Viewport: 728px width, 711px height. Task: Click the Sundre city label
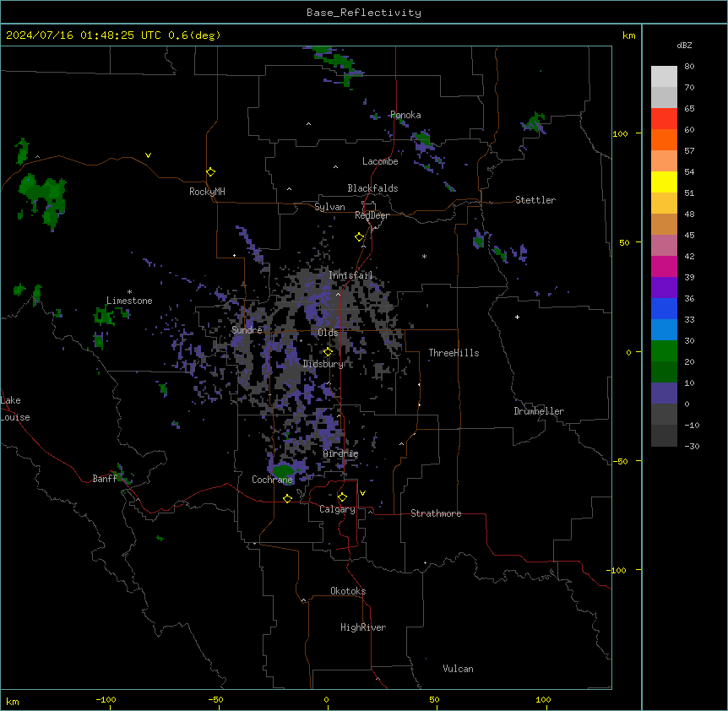247,330
